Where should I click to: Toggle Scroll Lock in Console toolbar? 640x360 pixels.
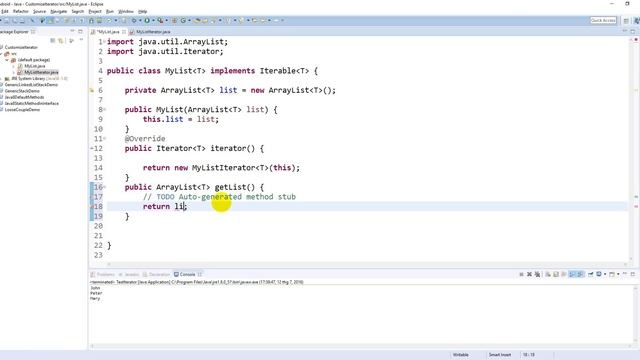pyautogui.click(x=556, y=274)
